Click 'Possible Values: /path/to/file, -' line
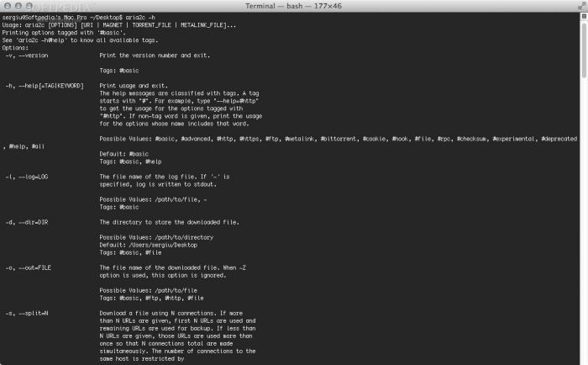The image size is (588, 365). [153, 199]
